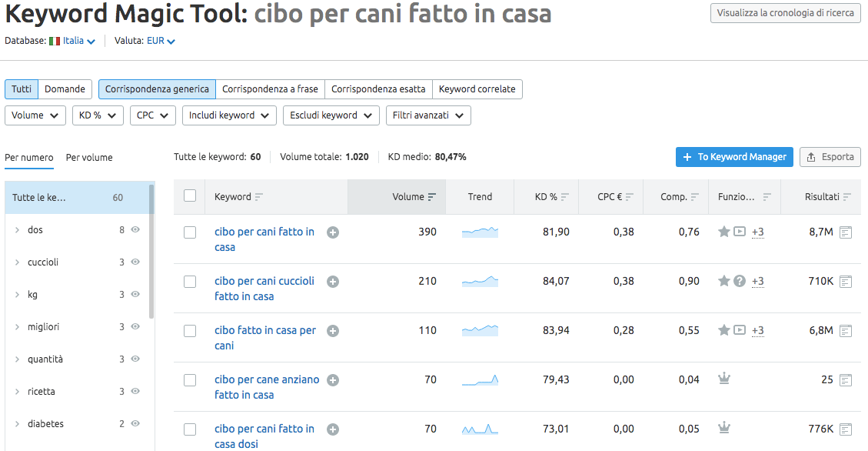868x451 pixels.
Task: Check 'cibo per cani fatto in casa' row checkbox
Action: 190,232
